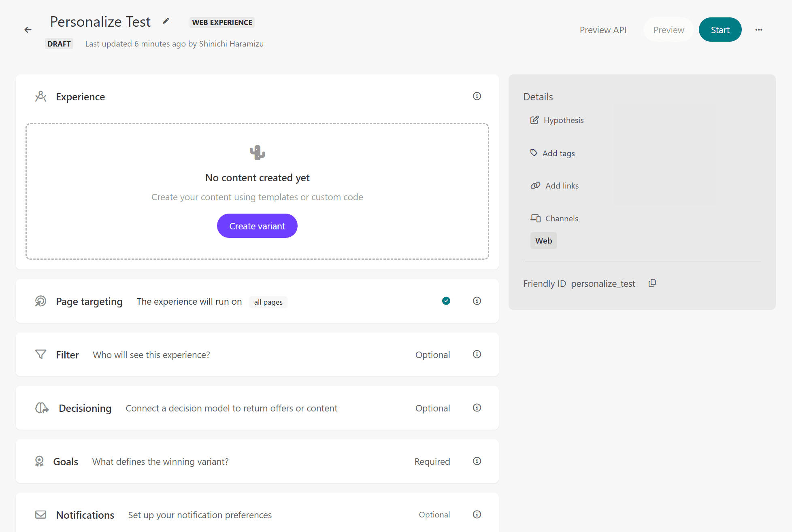
Task: Click the all pages targeting chip
Action: [x=268, y=302]
